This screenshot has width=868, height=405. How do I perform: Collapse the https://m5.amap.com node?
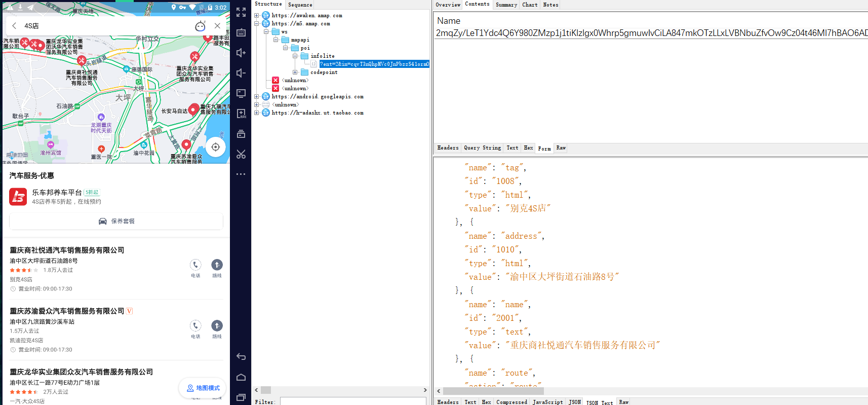(256, 23)
